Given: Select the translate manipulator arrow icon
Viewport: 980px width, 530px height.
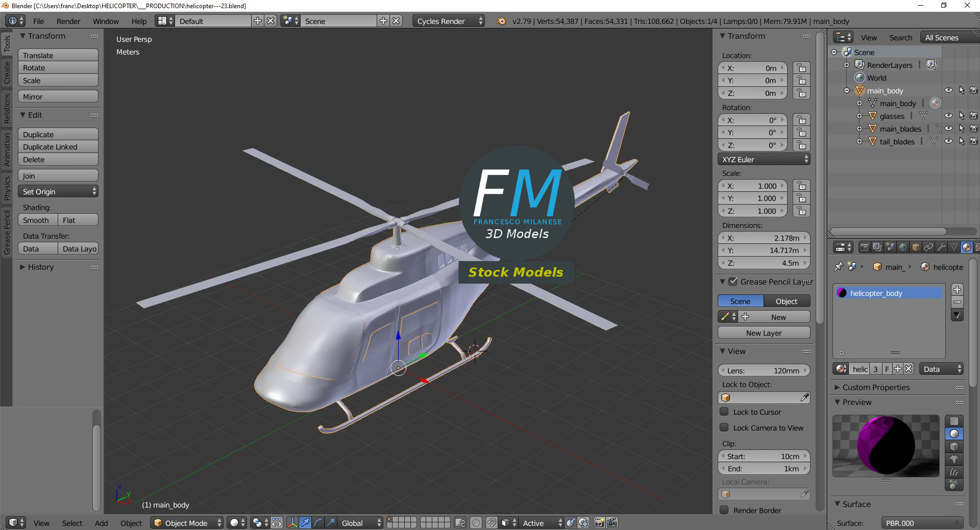Looking at the screenshot, I should [x=305, y=523].
